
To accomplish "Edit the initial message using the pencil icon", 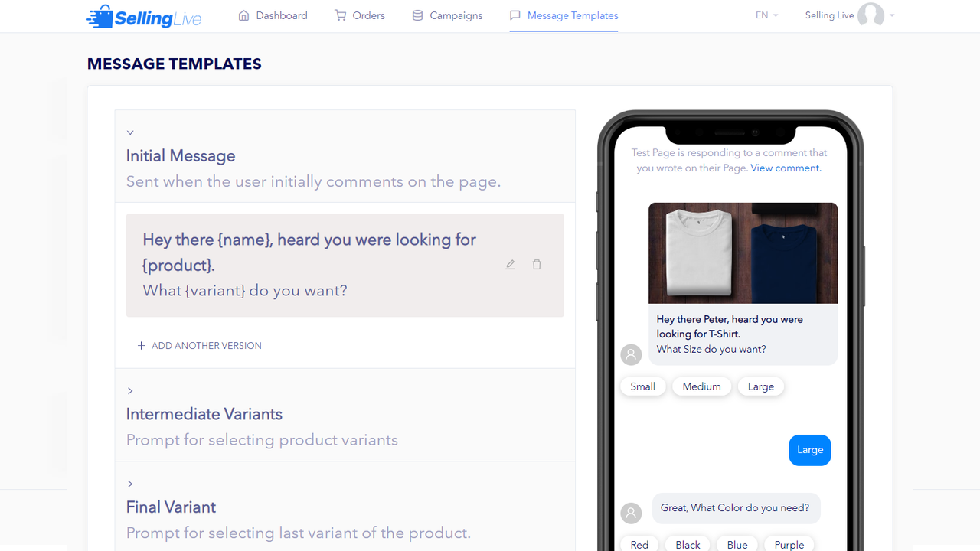I will pyautogui.click(x=510, y=264).
